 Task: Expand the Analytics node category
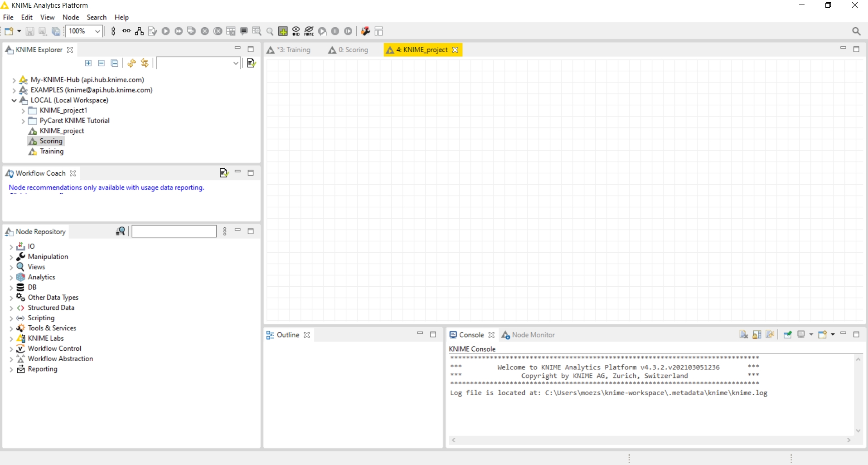point(11,278)
